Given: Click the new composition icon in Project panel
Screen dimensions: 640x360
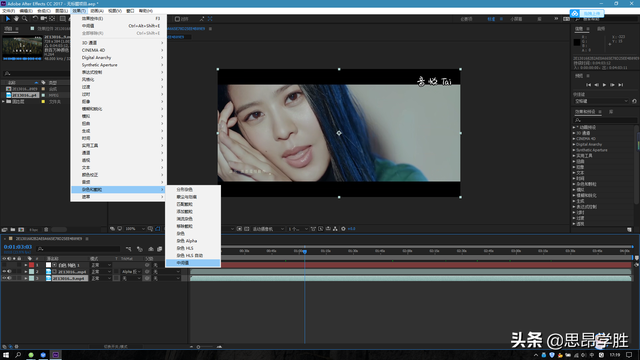Looking at the screenshot, I should click(21, 229).
